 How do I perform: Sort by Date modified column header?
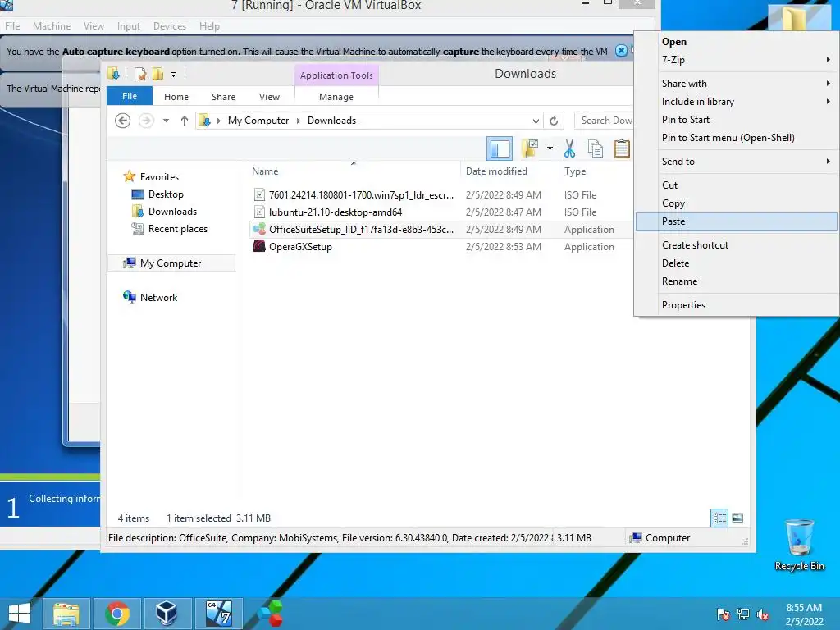pos(496,171)
